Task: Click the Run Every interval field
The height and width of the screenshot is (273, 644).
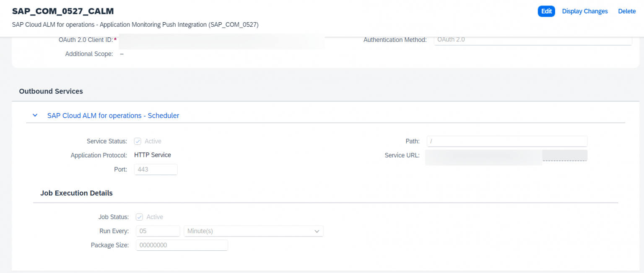Action: click(158, 231)
